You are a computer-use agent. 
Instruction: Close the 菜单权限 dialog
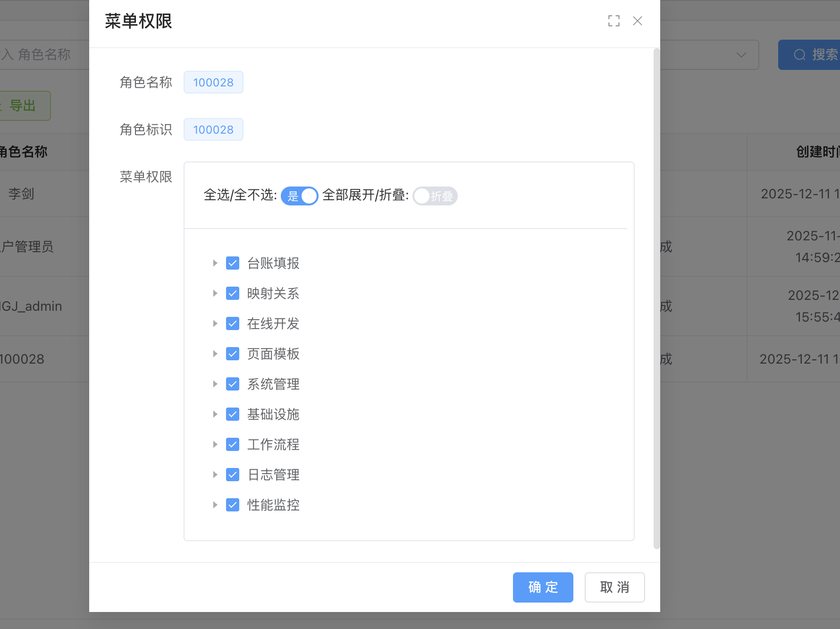click(x=638, y=21)
